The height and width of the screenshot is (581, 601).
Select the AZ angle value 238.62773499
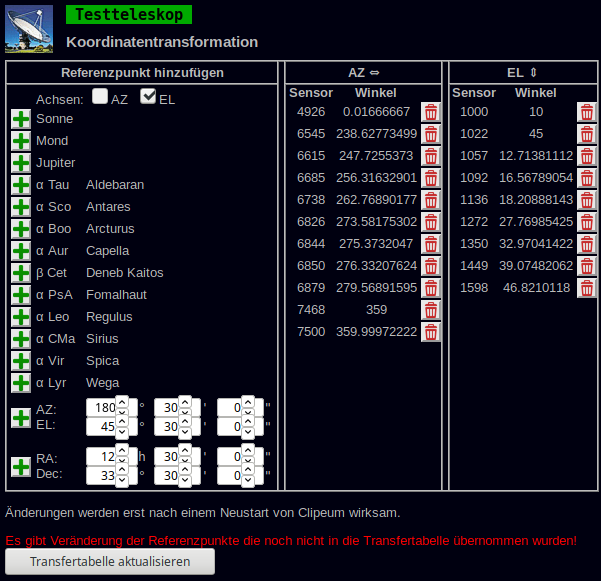[376, 134]
